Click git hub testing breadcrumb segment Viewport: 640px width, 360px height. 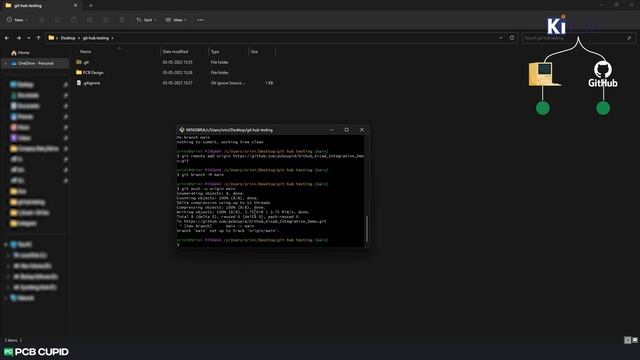click(96, 38)
